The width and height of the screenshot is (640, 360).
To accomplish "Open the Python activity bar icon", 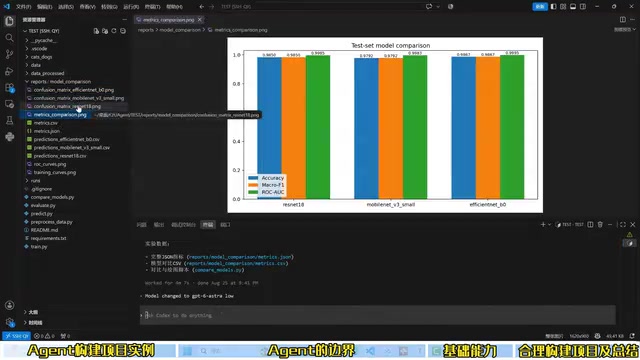I will point(9,137).
